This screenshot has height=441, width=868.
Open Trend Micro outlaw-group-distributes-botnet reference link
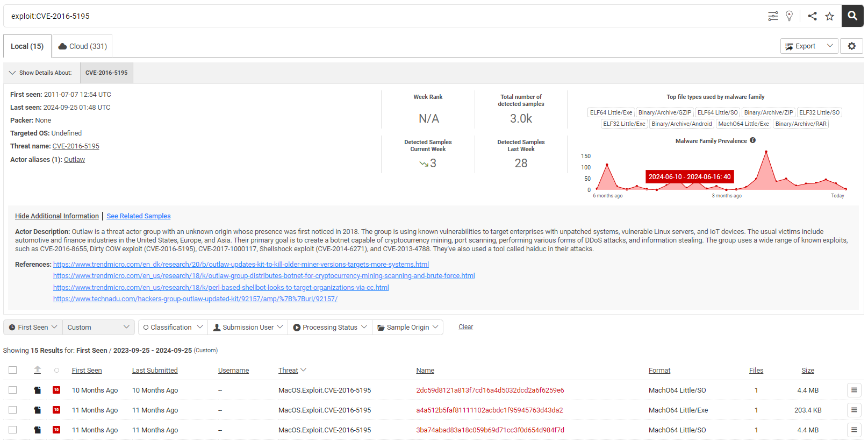[264, 276]
